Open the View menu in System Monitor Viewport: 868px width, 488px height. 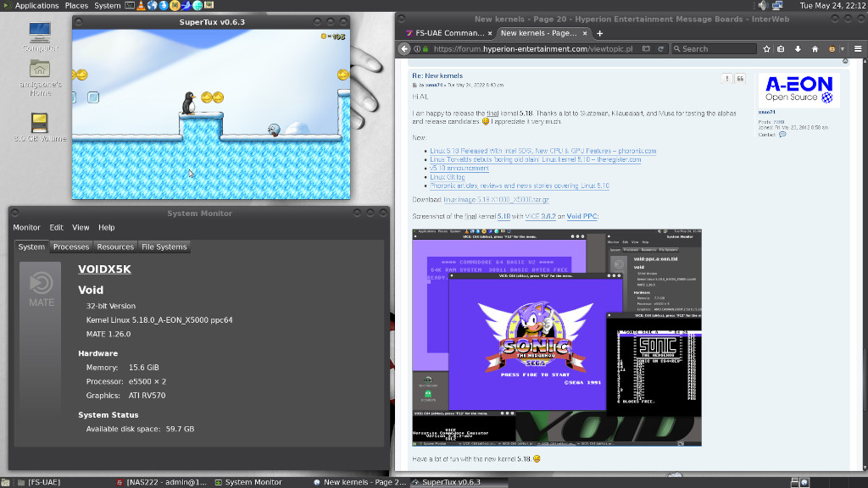pos(81,227)
